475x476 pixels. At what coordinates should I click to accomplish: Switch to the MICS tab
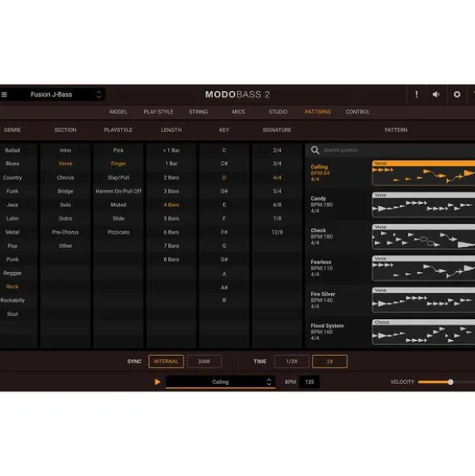pyautogui.click(x=238, y=112)
